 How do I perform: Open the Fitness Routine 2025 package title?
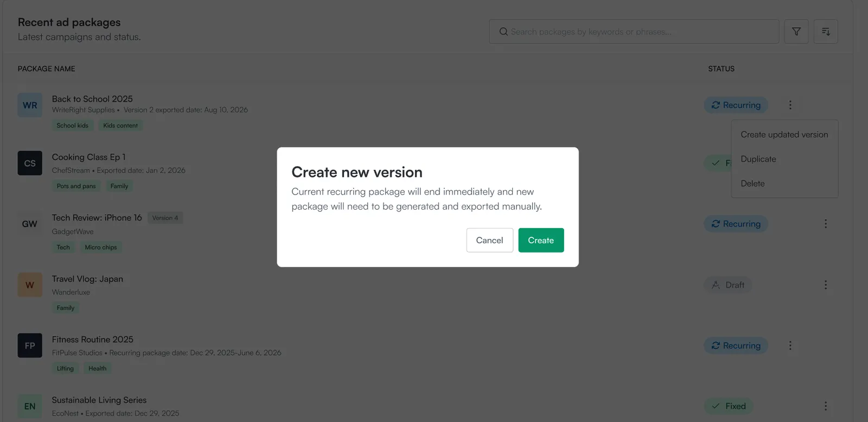pos(93,339)
